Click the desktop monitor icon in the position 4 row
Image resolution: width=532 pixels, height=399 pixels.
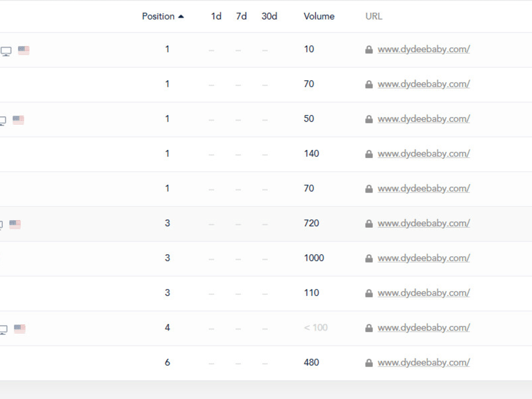tap(4, 330)
